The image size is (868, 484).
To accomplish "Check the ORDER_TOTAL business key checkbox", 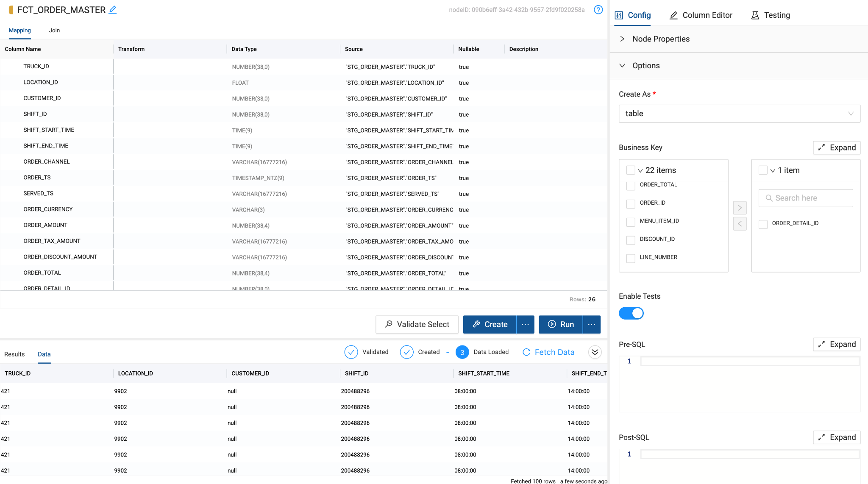I will [631, 186].
